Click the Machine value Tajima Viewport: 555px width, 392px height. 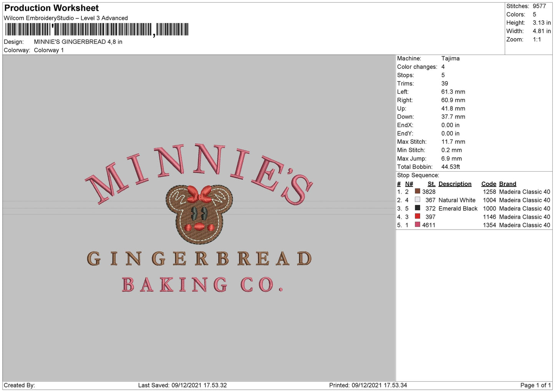[x=450, y=58]
